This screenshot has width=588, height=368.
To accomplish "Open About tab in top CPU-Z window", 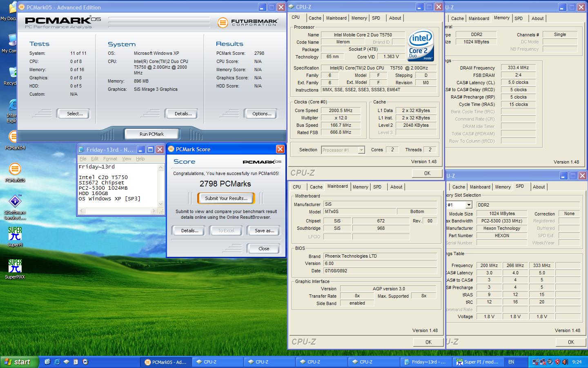I will click(395, 18).
